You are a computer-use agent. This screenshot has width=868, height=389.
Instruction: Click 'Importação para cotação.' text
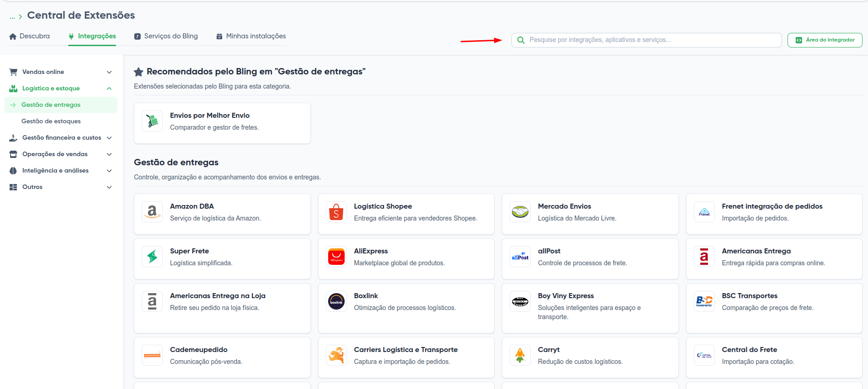tap(758, 362)
